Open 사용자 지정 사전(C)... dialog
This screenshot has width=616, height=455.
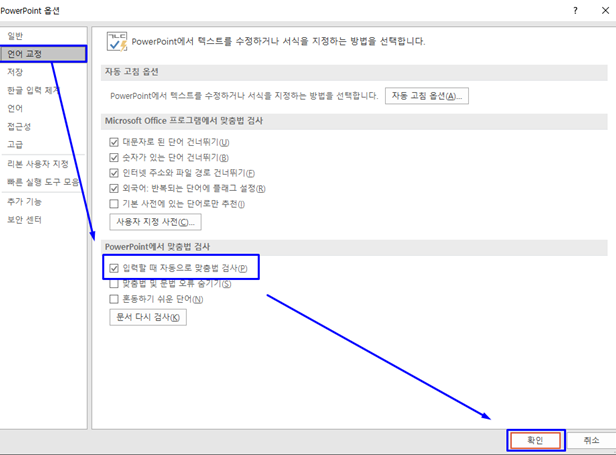pos(155,222)
